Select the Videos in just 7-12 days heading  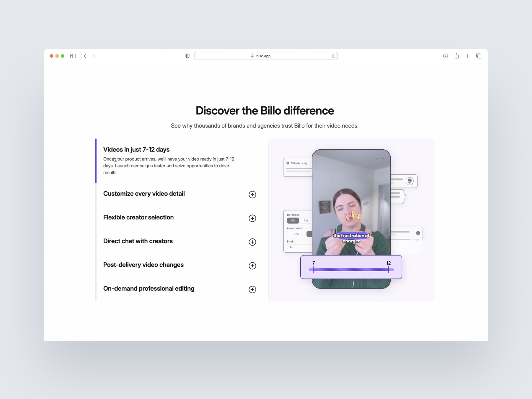(x=136, y=150)
